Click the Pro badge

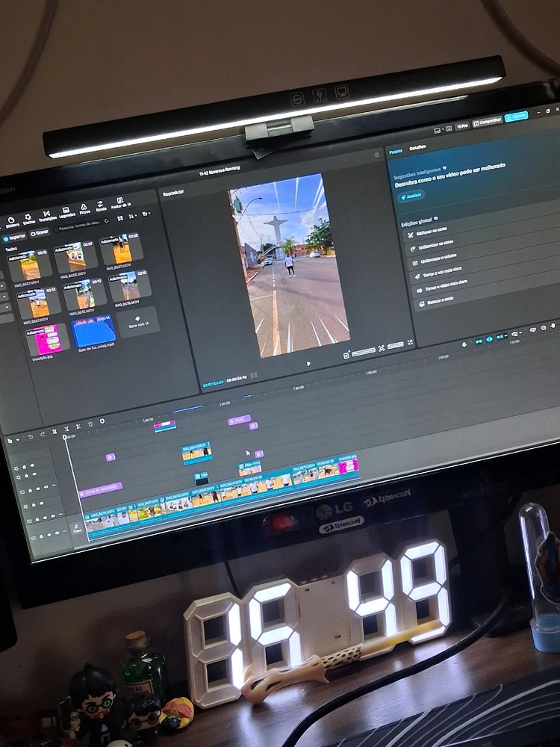coord(462,126)
